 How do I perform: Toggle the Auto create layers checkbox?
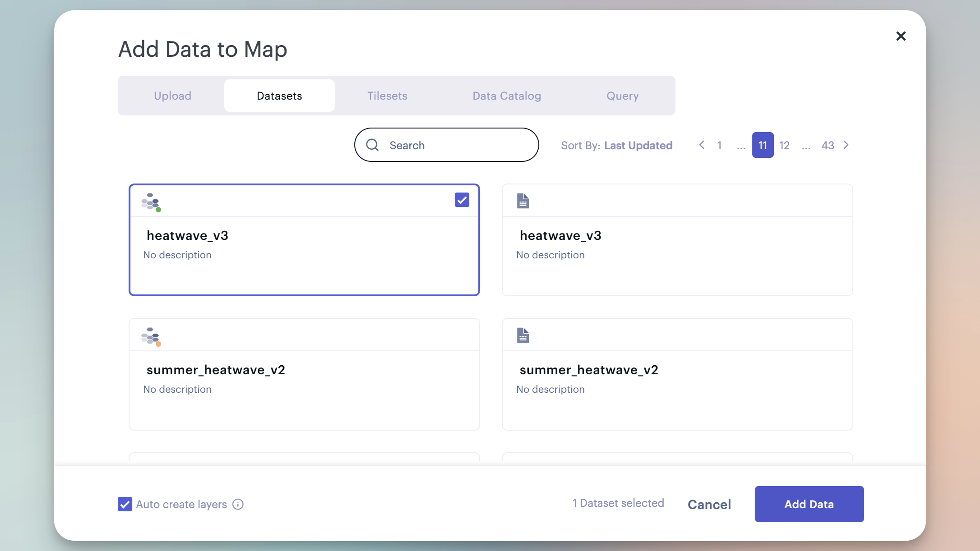125,504
